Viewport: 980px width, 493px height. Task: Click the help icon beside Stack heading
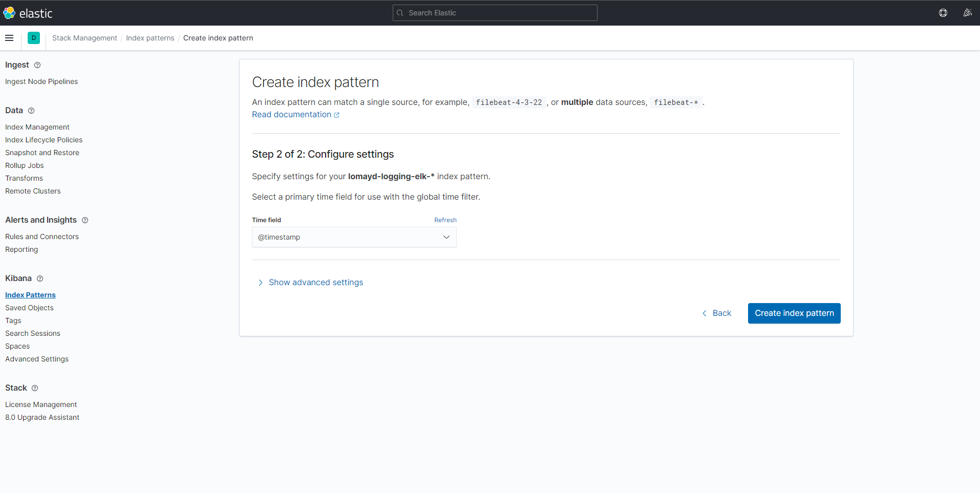tap(35, 388)
